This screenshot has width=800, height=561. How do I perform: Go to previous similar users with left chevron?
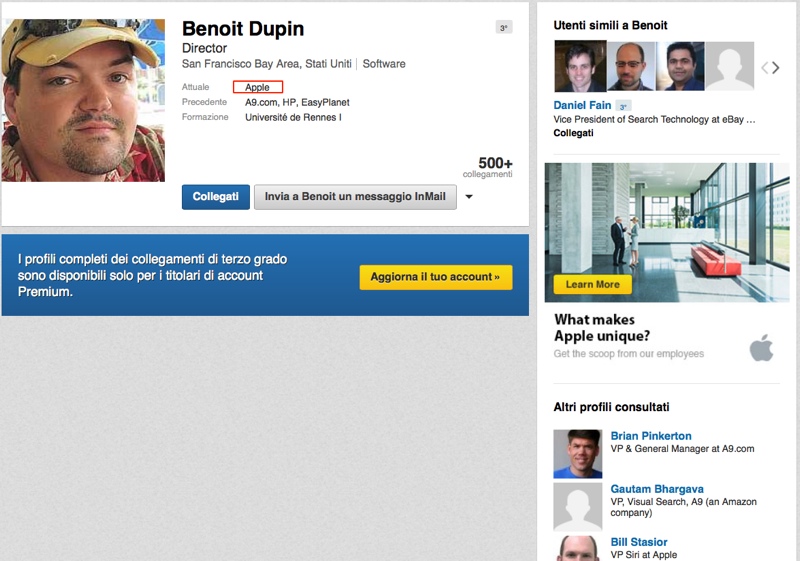click(764, 67)
